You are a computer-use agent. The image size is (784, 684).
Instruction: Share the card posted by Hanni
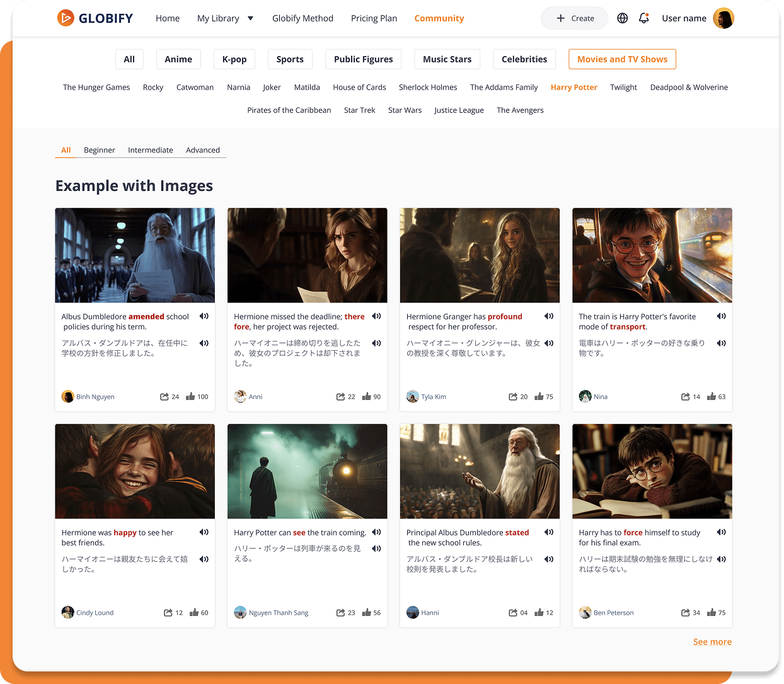pyautogui.click(x=513, y=613)
